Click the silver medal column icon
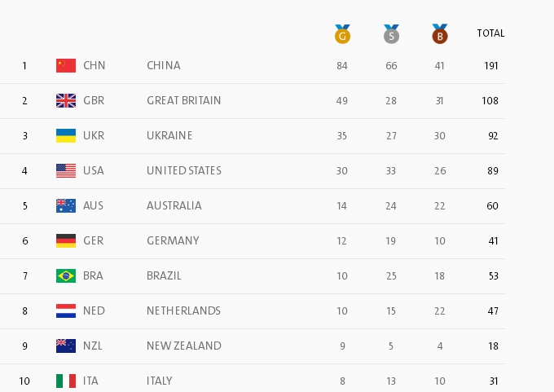Image resolution: width=554 pixels, height=392 pixels. pos(391,34)
